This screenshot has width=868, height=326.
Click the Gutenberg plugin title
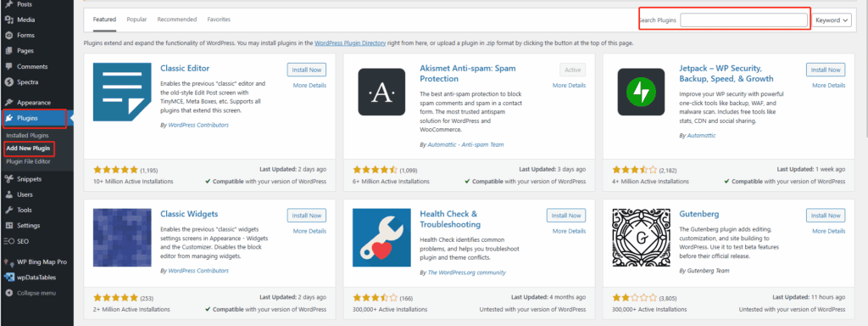(x=699, y=214)
